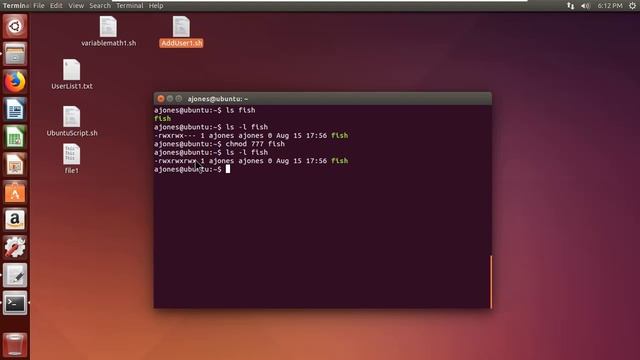The height and width of the screenshot is (360, 640).
Task: Select the Terminal launcher icon
Action: [15, 303]
